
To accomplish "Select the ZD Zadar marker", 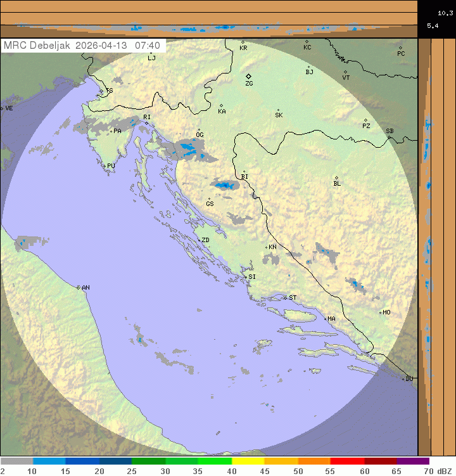I will click(199, 240).
